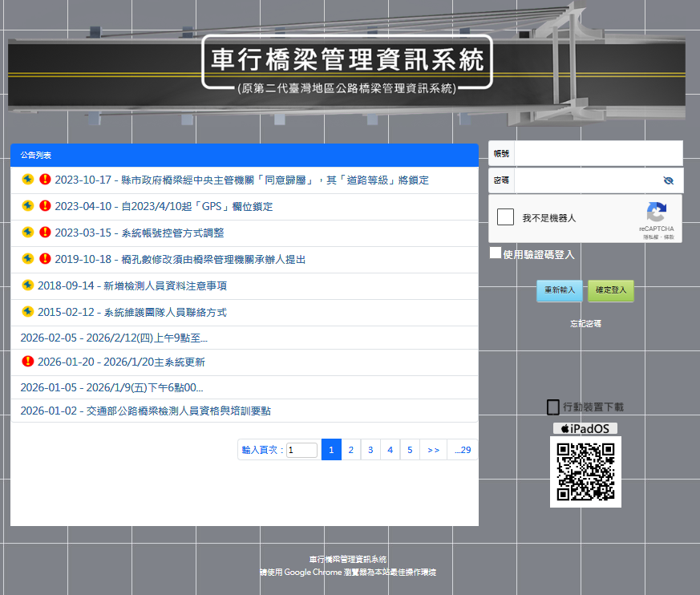Switch to page 3 in the pagination
Screen dimensions: 700x595
pyautogui.click(x=370, y=449)
